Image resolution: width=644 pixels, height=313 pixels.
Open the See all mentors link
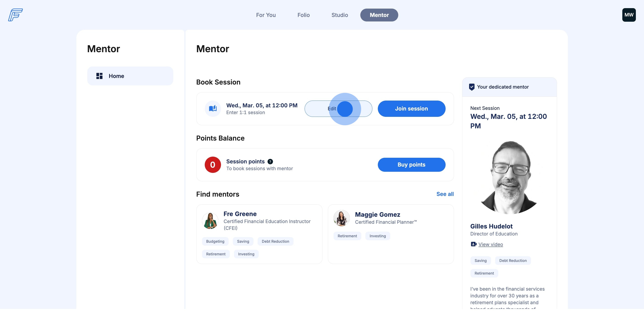click(445, 194)
